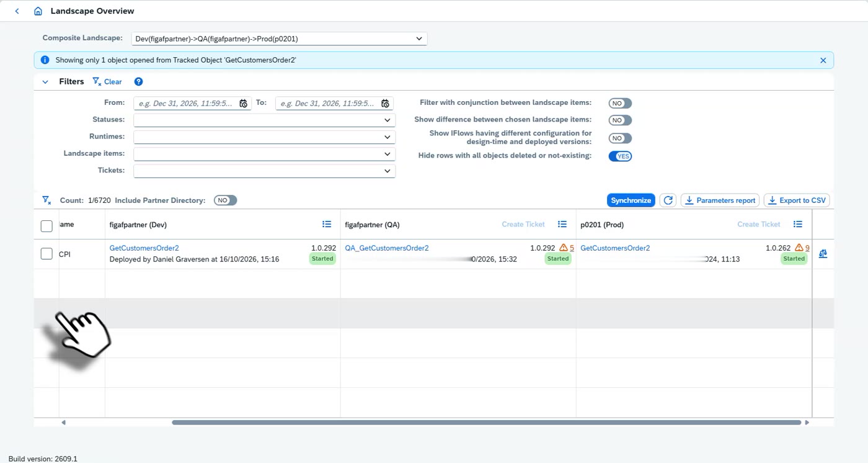The width and height of the screenshot is (868, 463).
Task: Click the Prod warning icon with count 9
Action: (x=799, y=248)
